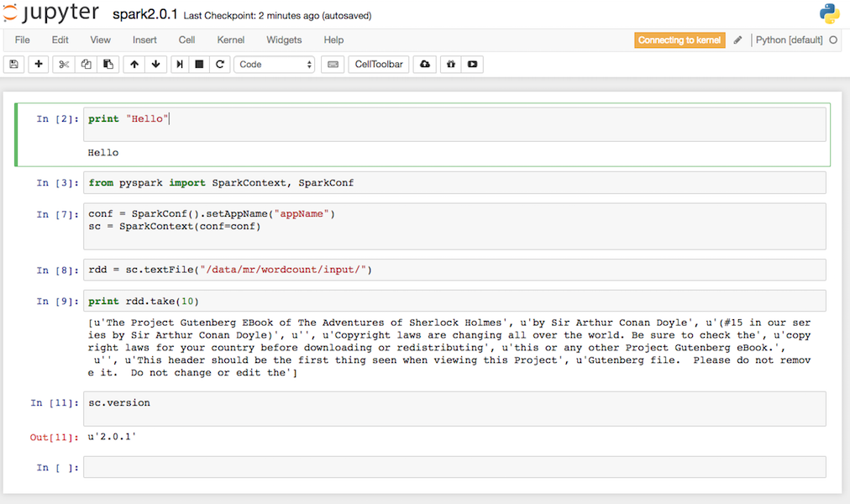
Task: Interrupt kernel with the stop icon
Action: pos(199,65)
